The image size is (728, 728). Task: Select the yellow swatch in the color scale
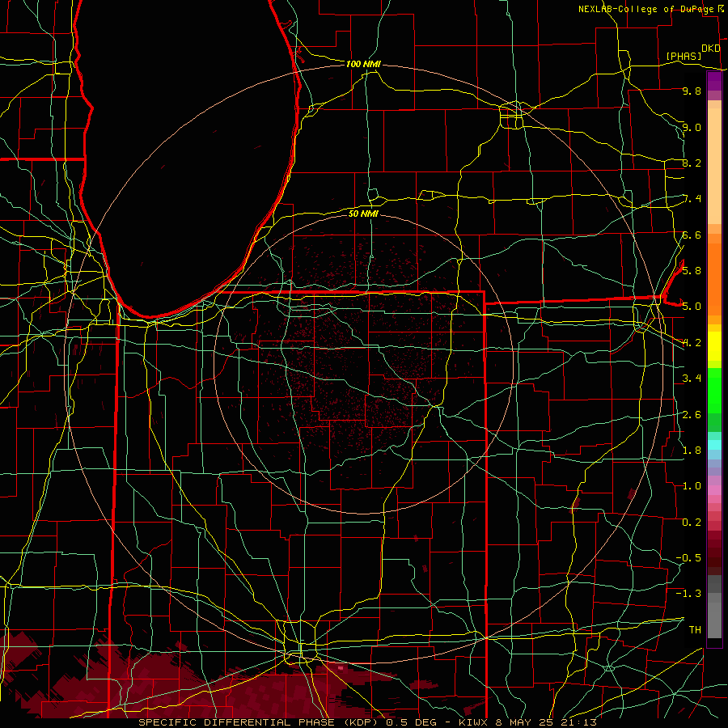click(714, 346)
